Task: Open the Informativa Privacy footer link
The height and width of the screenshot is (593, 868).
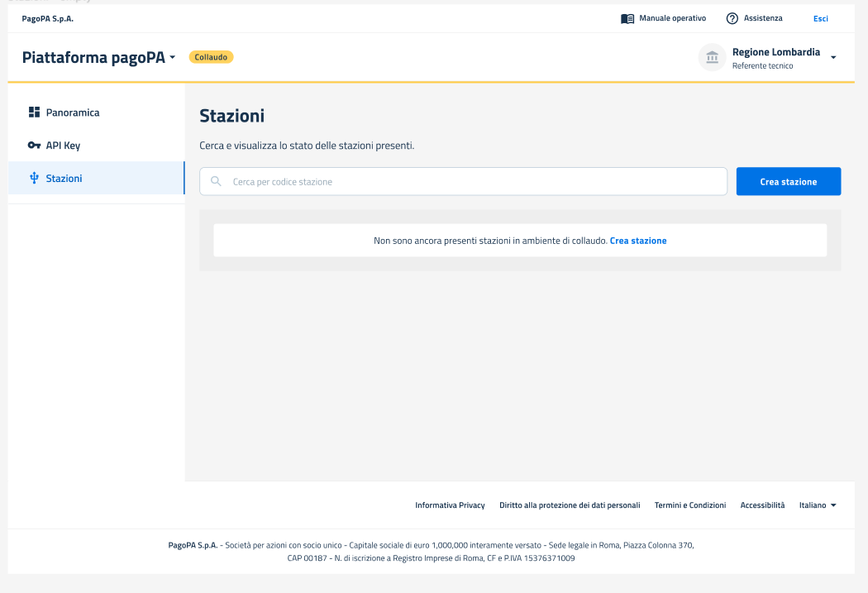Action: 450,505
